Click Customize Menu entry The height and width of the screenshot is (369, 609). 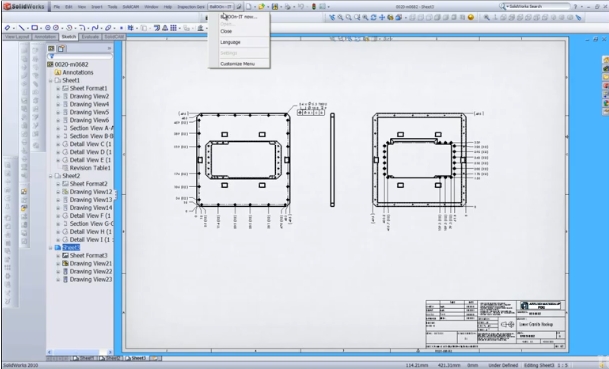tap(237, 64)
